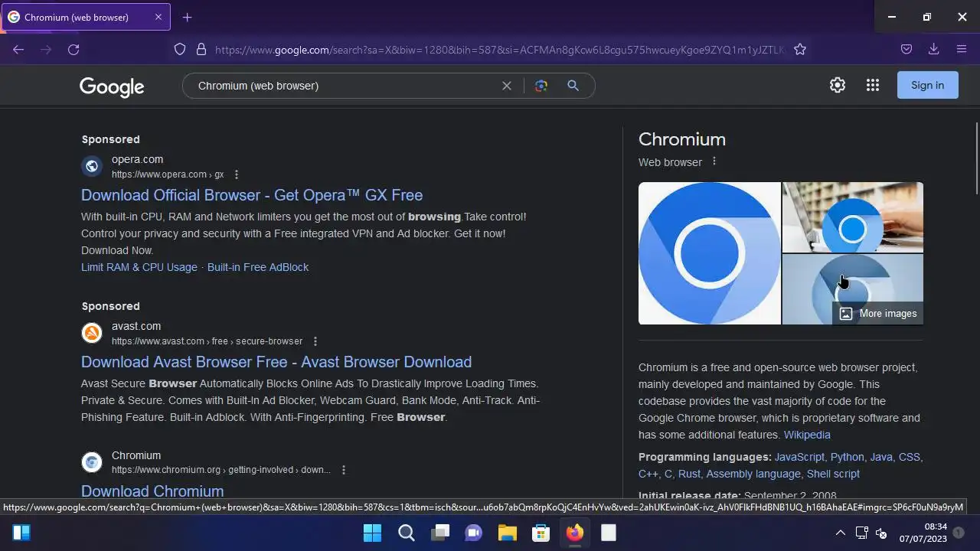Click Sign in button

[x=928, y=85]
